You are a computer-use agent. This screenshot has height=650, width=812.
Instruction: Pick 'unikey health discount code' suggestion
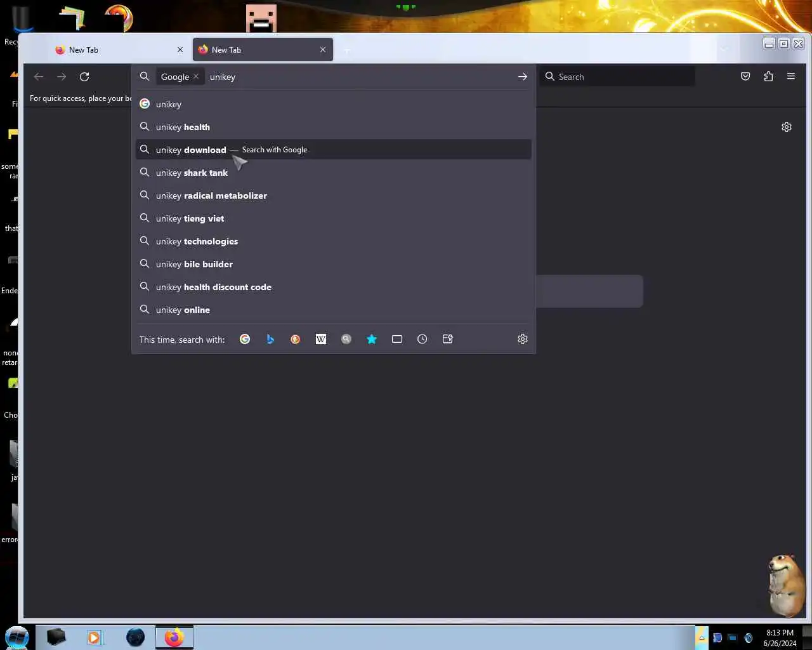click(x=334, y=287)
